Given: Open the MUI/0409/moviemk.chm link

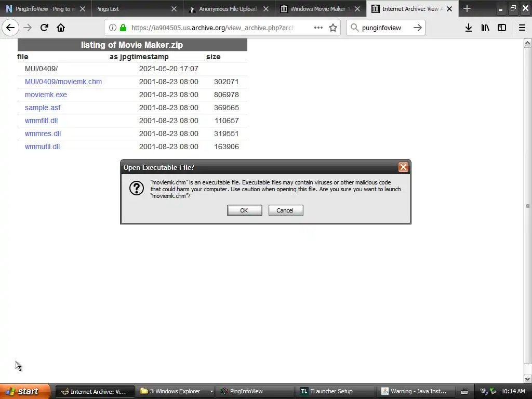Looking at the screenshot, I should coord(63,82).
